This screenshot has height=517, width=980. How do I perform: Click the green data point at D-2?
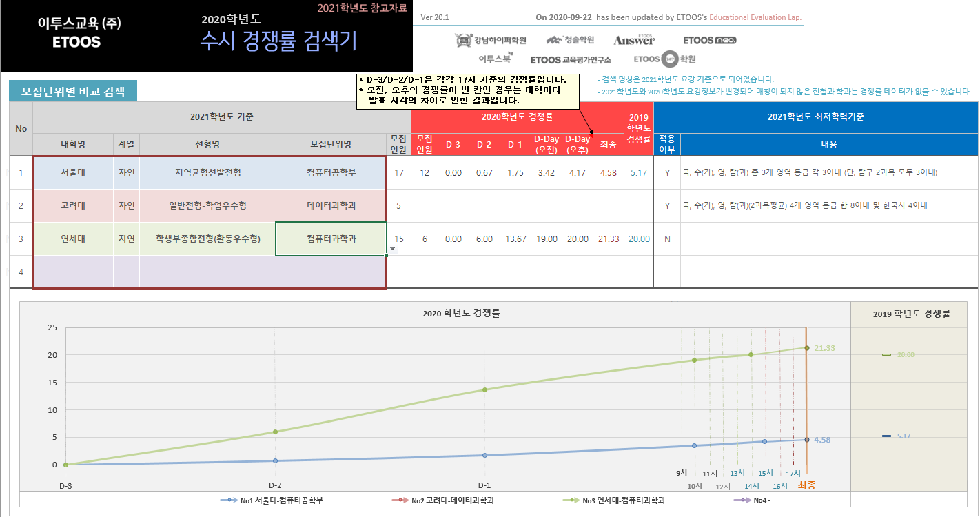click(x=275, y=432)
